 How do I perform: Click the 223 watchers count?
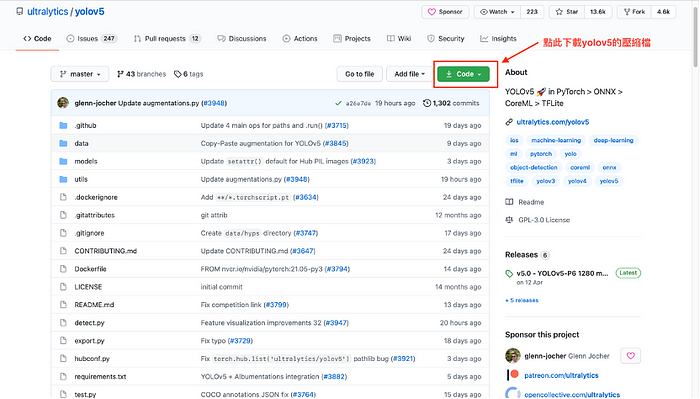[532, 12]
